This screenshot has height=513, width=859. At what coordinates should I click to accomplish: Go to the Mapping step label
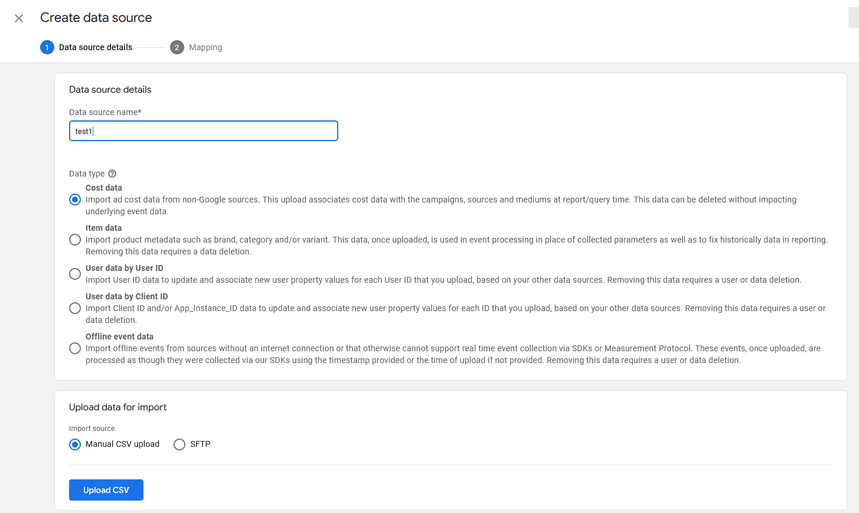click(x=205, y=47)
